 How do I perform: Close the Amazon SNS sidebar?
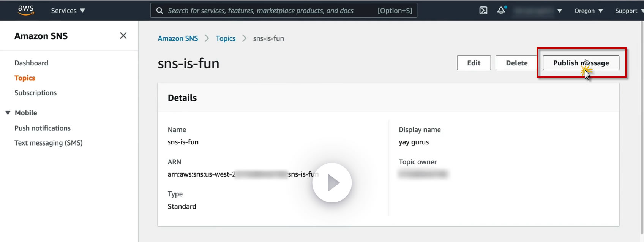click(x=123, y=36)
